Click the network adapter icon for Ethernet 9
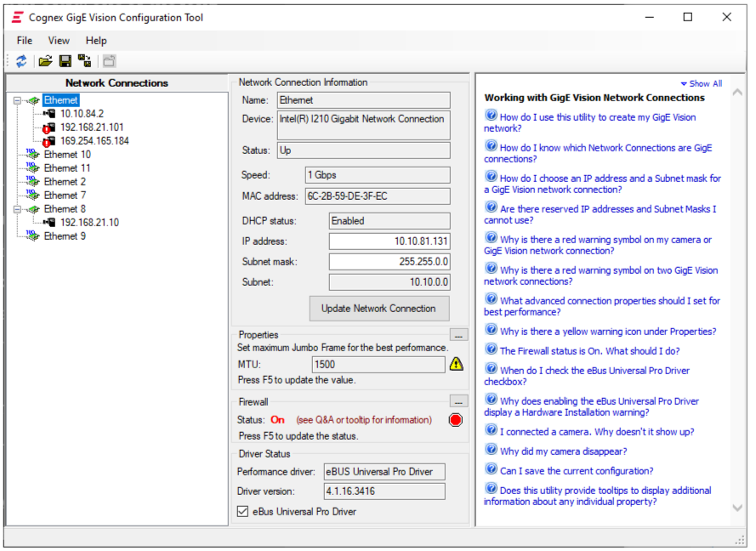The height and width of the screenshot is (551, 756). click(31, 236)
